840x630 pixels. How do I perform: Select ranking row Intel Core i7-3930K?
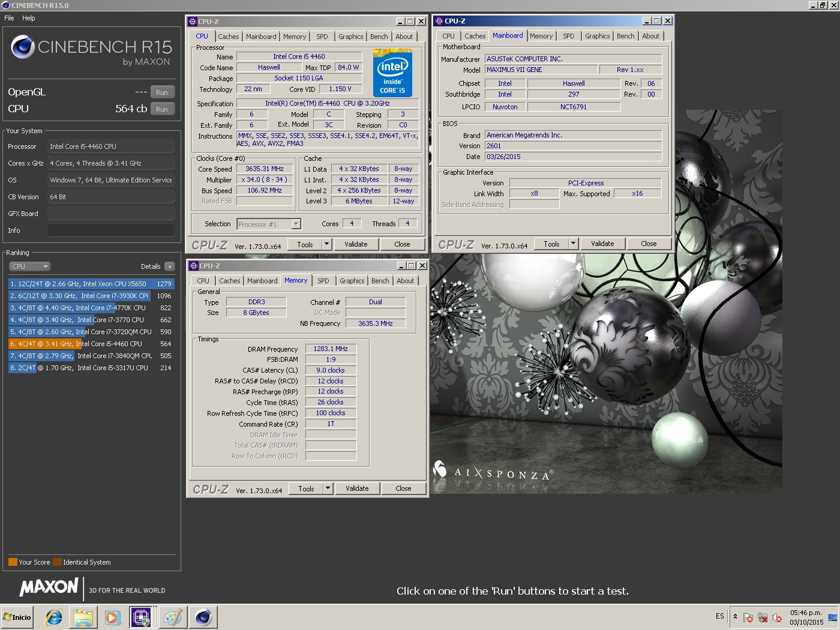click(x=91, y=296)
